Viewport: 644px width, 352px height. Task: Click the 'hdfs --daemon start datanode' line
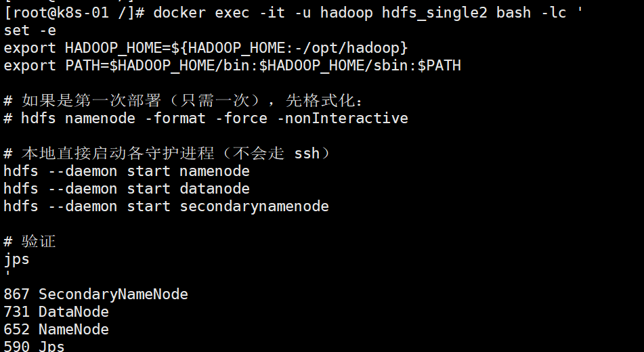127,189
